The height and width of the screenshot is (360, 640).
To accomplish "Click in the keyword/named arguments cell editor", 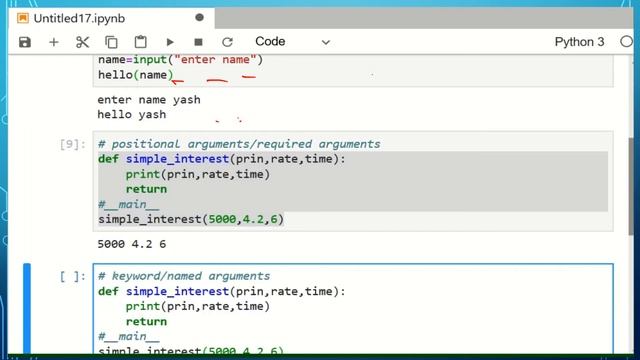I will [353, 309].
